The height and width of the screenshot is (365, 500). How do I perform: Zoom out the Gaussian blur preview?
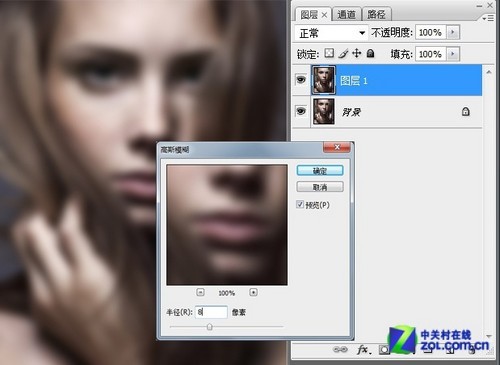[200, 292]
